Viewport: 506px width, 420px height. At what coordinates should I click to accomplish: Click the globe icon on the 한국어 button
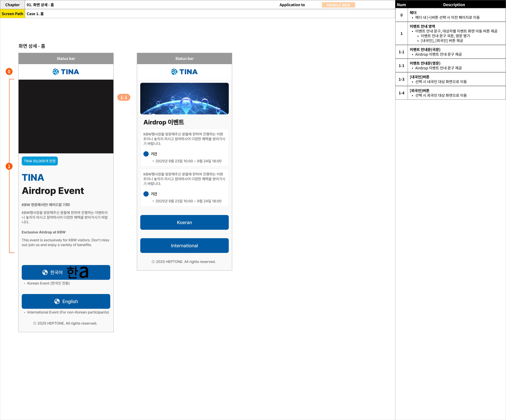point(45,272)
